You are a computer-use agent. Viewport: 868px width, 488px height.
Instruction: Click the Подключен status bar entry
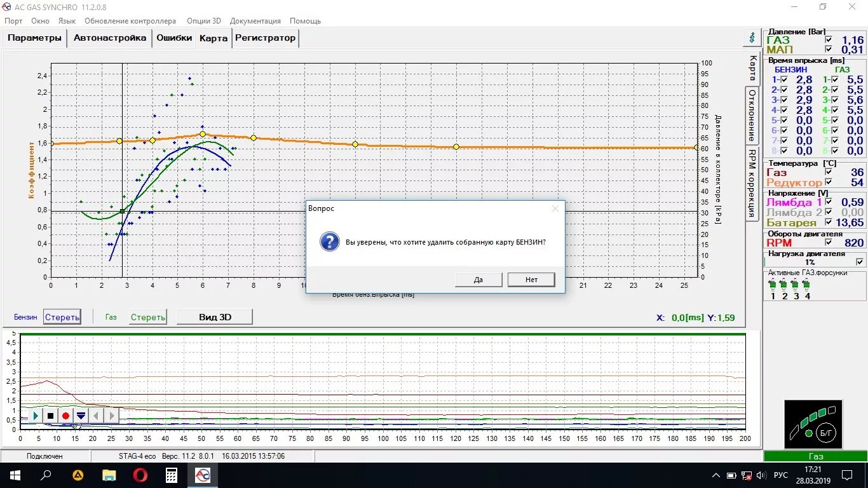tap(44, 456)
